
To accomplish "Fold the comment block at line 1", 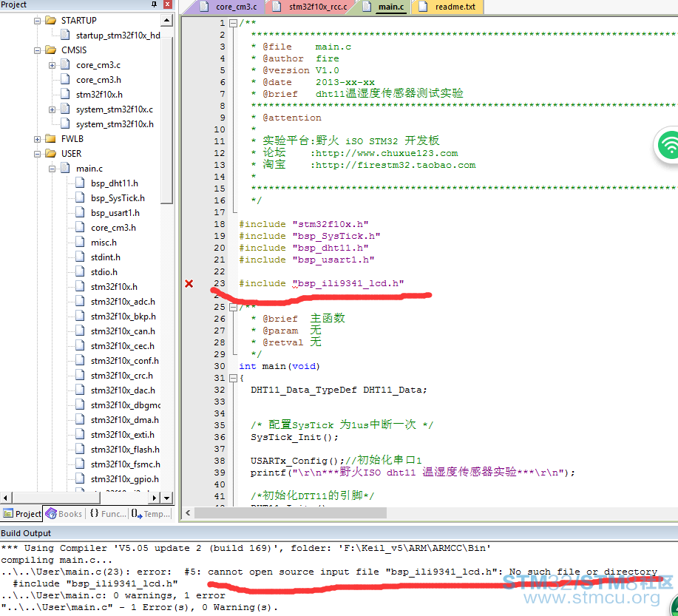I will pyautogui.click(x=233, y=23).
